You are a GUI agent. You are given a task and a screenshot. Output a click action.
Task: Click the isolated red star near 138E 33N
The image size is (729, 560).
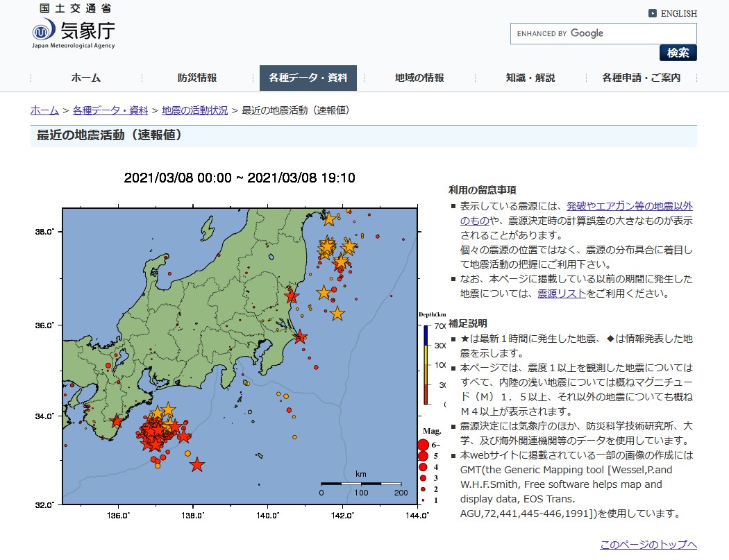click(x=197, y=464)
